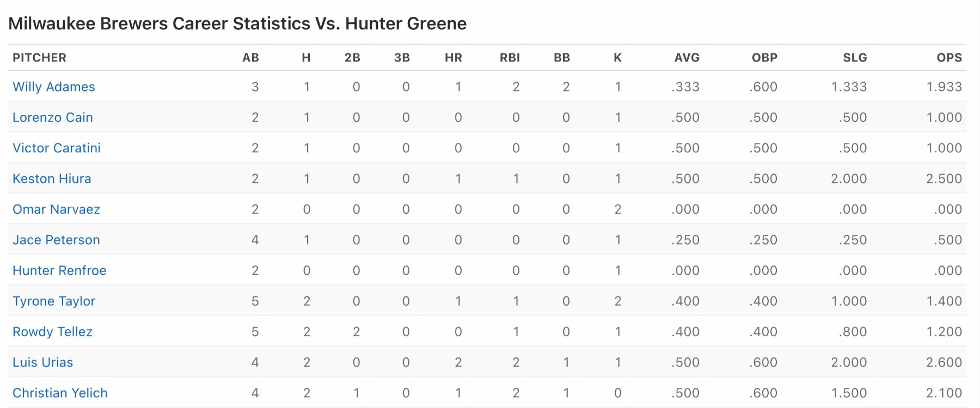Viewport: 980px width, 408px height.
Task: Open Omar Narvaez's profile link
Action: 56,209
